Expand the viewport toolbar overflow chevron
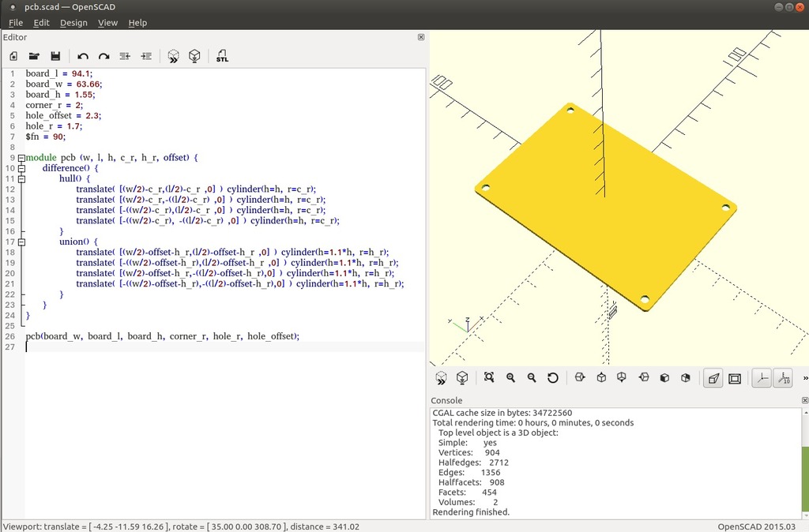 point(803,378)
